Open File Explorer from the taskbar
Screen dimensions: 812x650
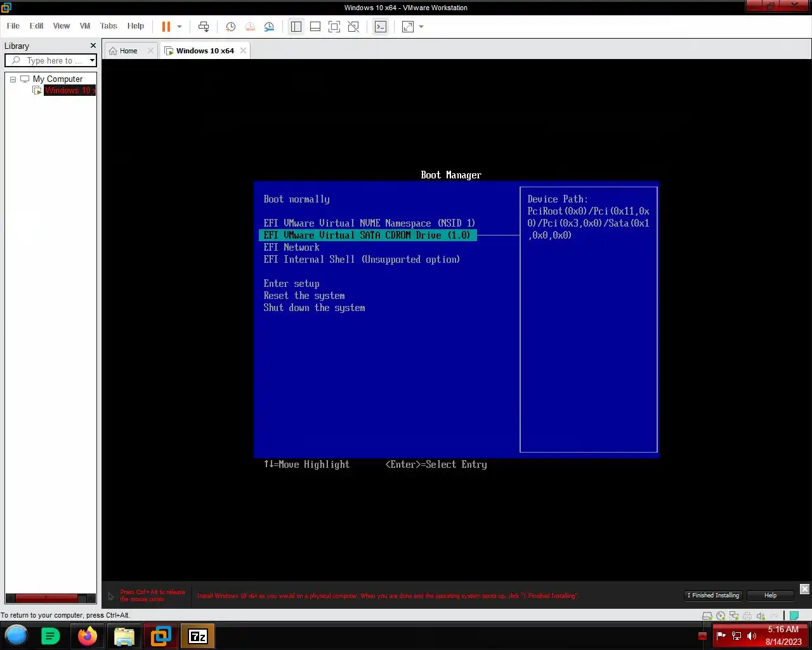pos(124,636)
